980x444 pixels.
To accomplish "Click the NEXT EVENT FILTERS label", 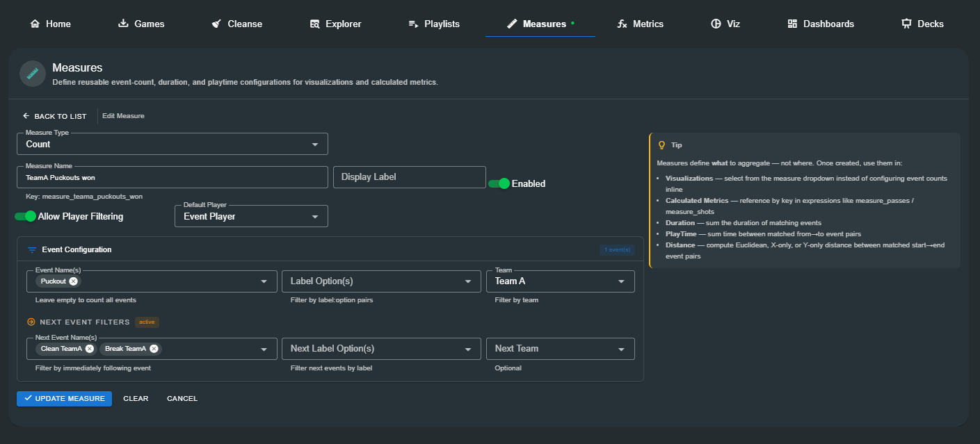I will click(85, 322).
